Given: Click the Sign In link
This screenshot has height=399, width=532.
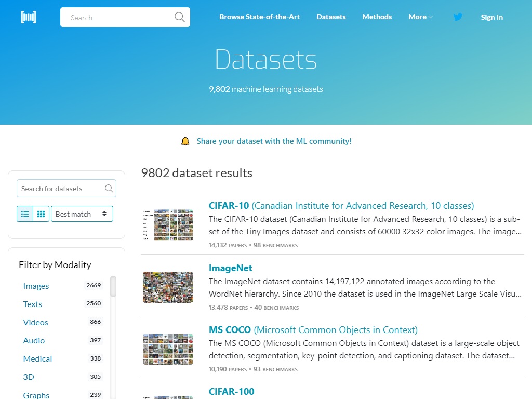Looking at the screenshot, I should 491,17.
